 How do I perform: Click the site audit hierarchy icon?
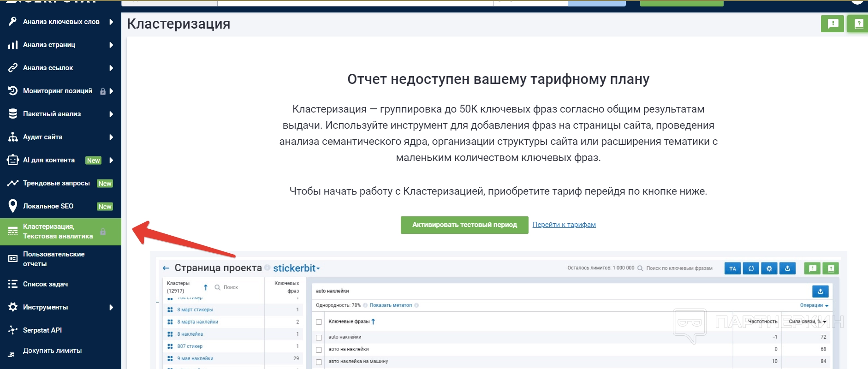click(x=12, y=137)
